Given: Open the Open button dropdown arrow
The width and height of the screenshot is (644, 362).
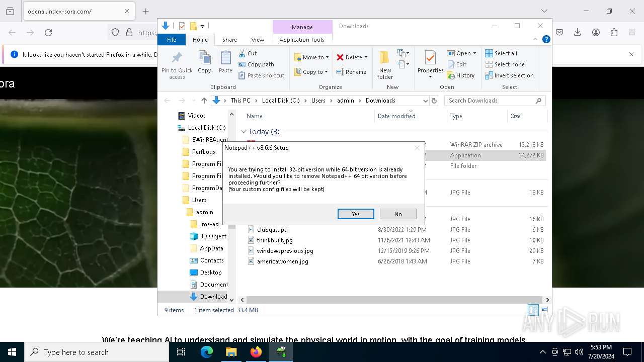Looking at the screenshot, I should click(x=474, y=53).
